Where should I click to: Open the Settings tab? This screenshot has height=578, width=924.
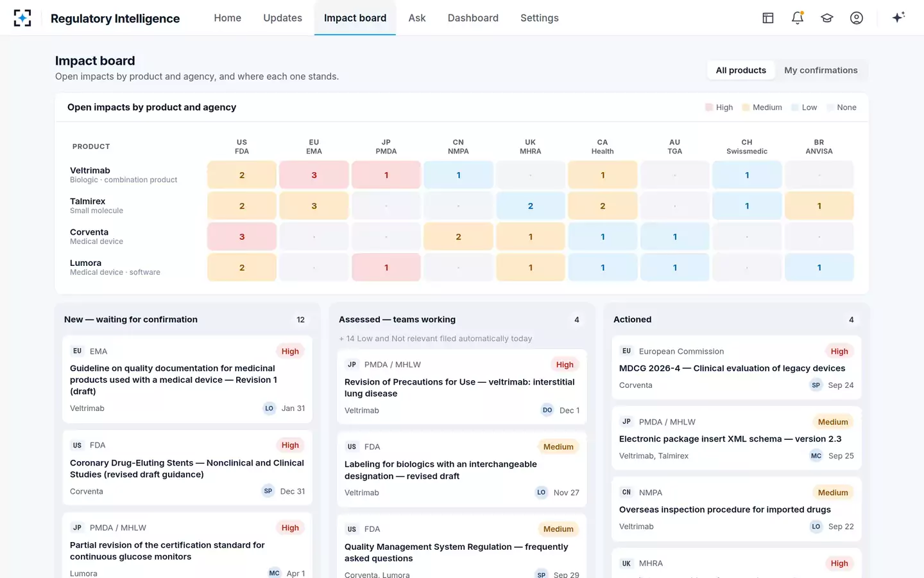pos(540,18)
